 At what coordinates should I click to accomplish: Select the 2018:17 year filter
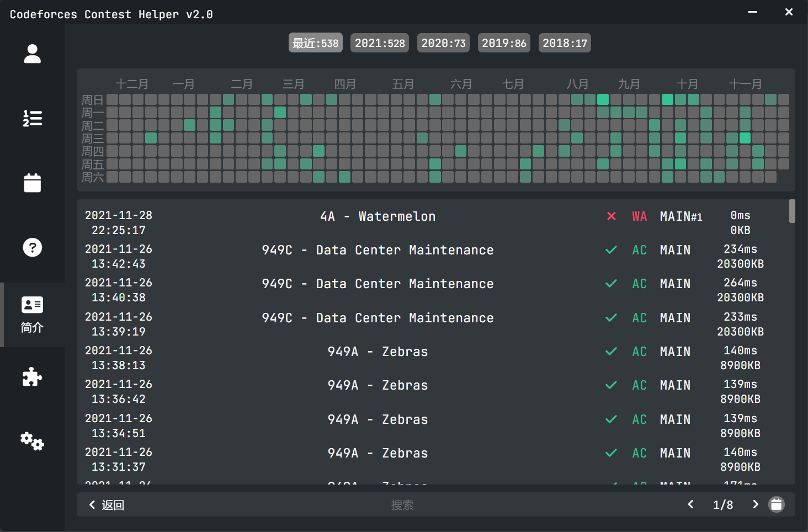tap(565, 43)
